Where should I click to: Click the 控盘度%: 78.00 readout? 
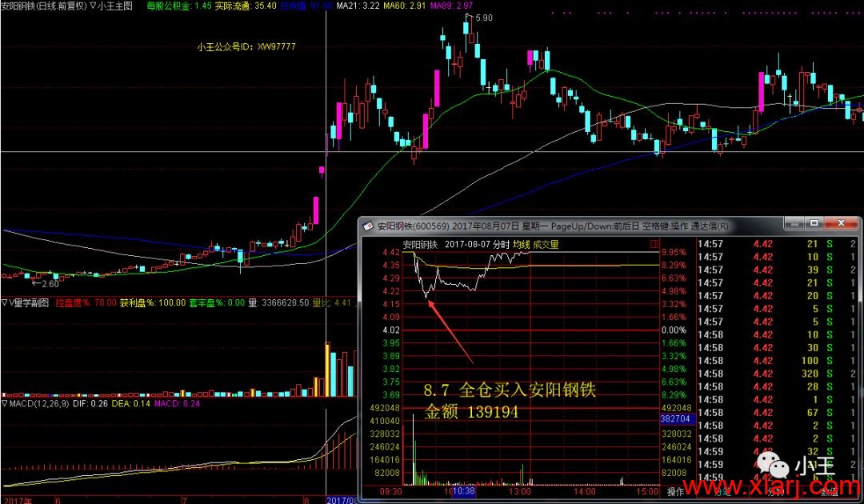click(x=86, y=302)
